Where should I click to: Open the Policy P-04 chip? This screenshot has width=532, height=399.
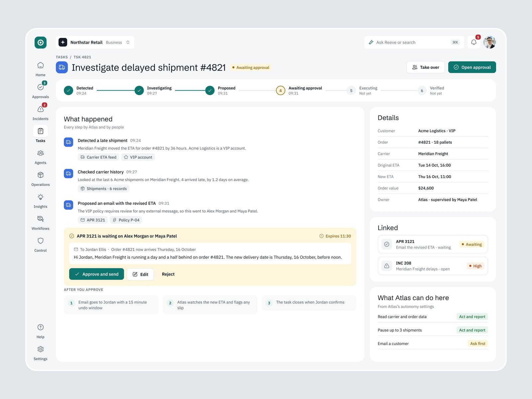pyautogui.click(x=126, y=220)
